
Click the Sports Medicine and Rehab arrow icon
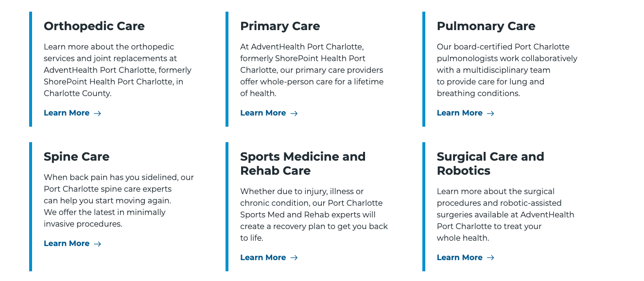(294, 258)
